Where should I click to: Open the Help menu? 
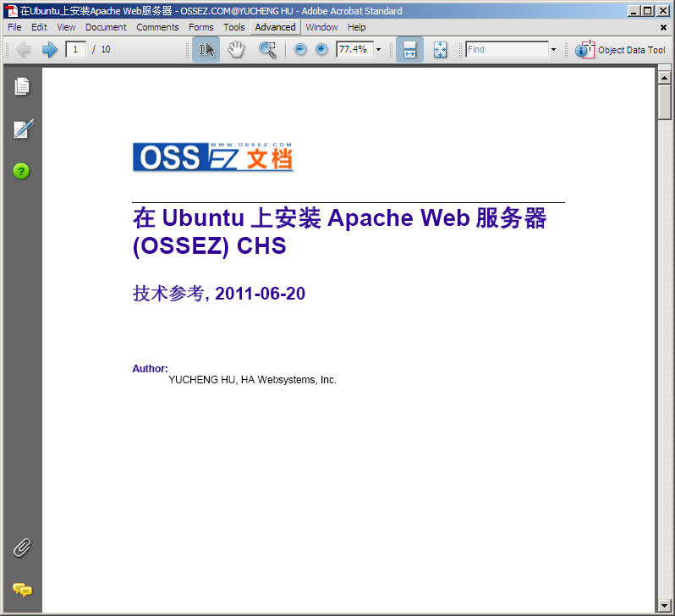(x=357, y=27)
